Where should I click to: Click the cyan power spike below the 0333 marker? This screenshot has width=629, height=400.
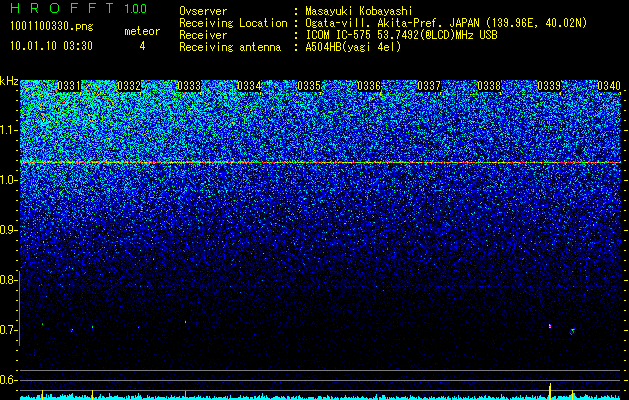point(185,394)
